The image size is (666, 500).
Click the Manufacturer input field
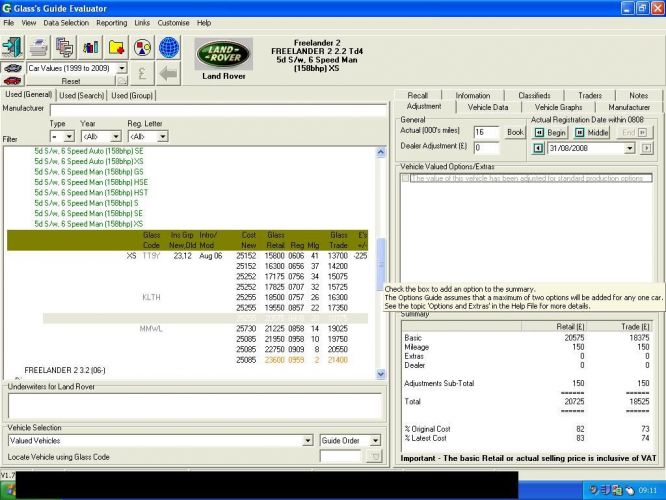218,110
